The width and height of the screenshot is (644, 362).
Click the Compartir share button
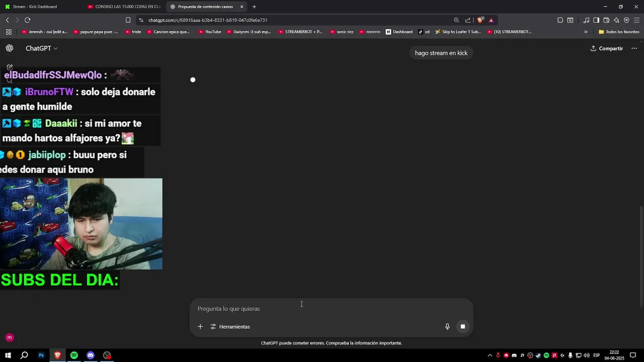click(x=607, y=48)
